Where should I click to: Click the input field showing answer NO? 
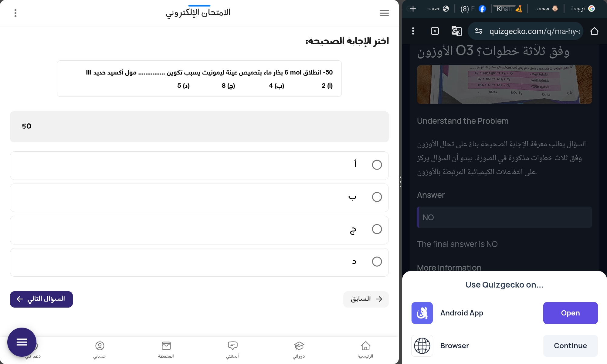click(504, 217)
